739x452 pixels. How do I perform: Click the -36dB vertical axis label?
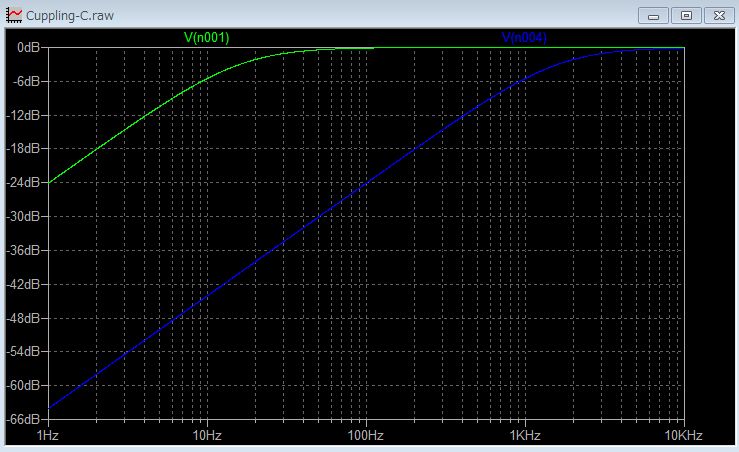[x=23, y=250]
